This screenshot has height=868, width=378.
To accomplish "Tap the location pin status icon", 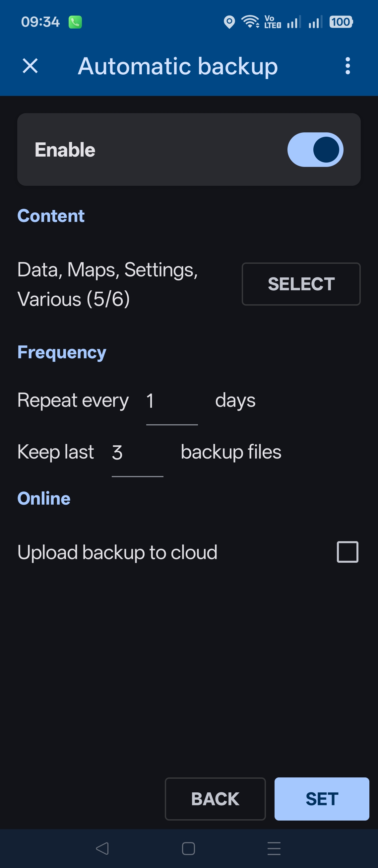I will point(229,22).
